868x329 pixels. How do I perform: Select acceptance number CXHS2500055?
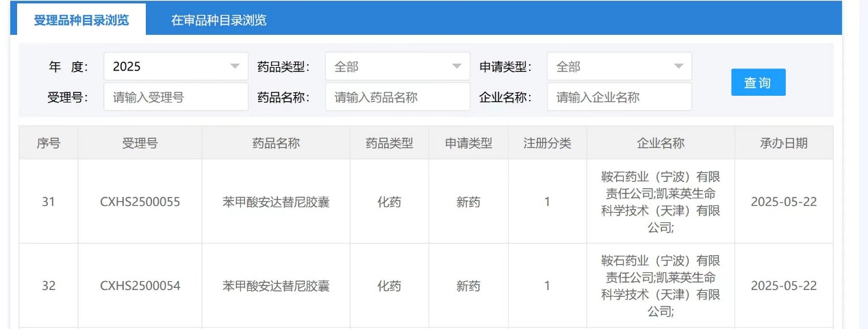(140, 202)
